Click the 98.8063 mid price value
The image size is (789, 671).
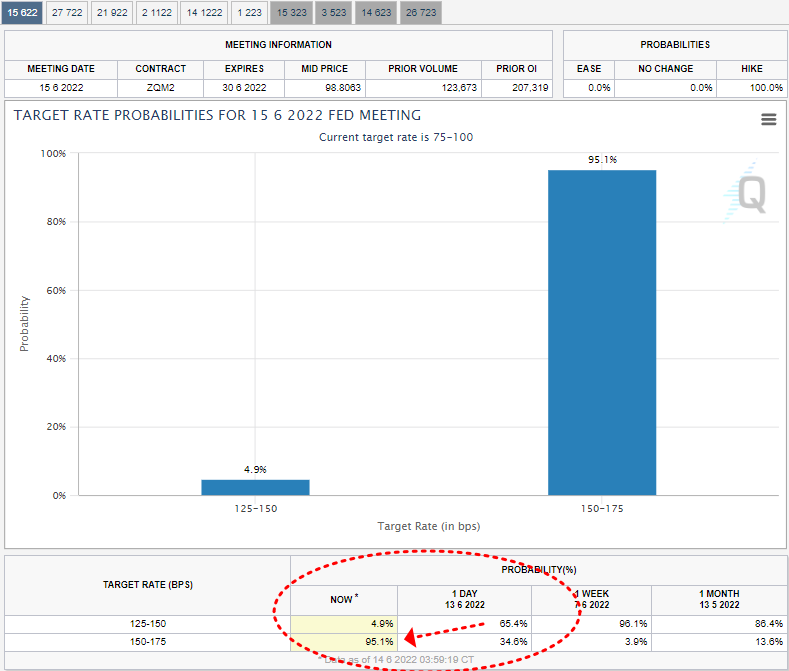point(343,88)
